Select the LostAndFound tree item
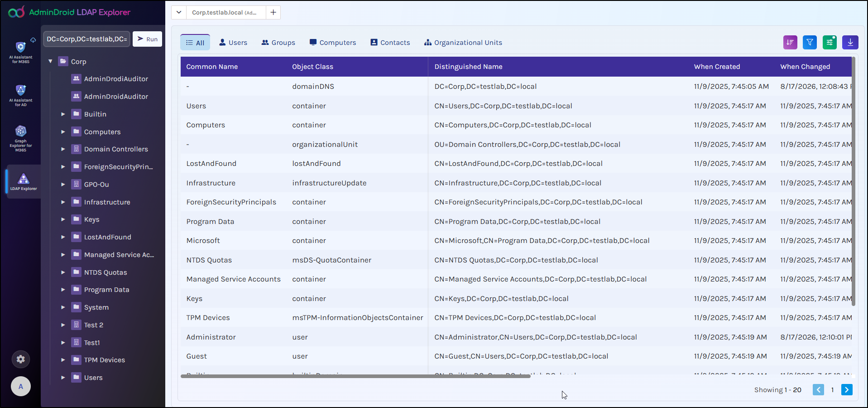This screenshot has width=868, height=408. click(x=107, y=237)
